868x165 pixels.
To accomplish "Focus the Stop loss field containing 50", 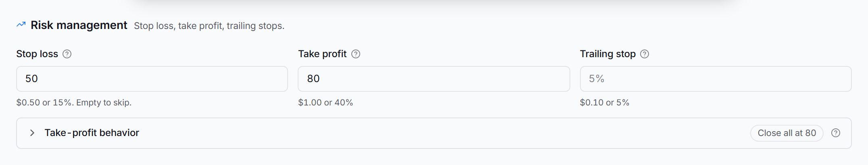I will tap(152, 79).
